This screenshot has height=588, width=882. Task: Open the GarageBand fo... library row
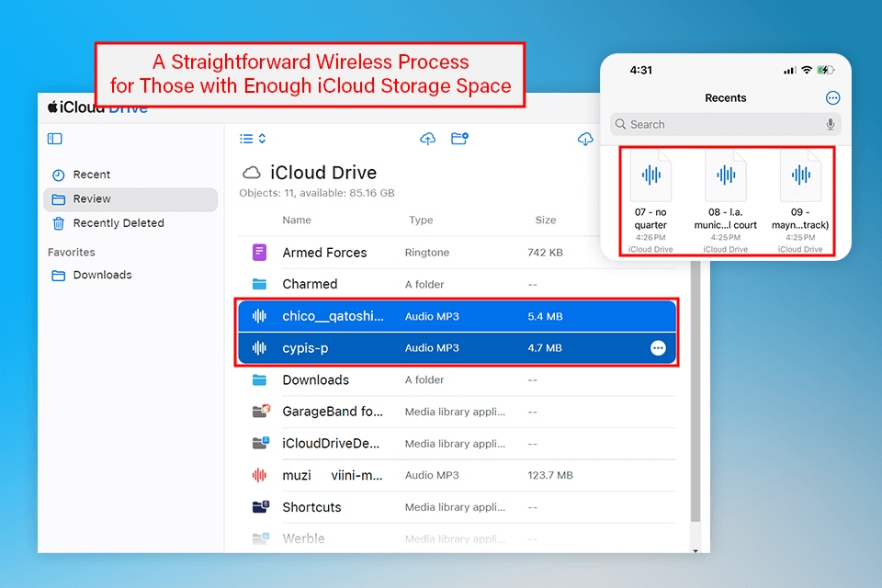457,412
